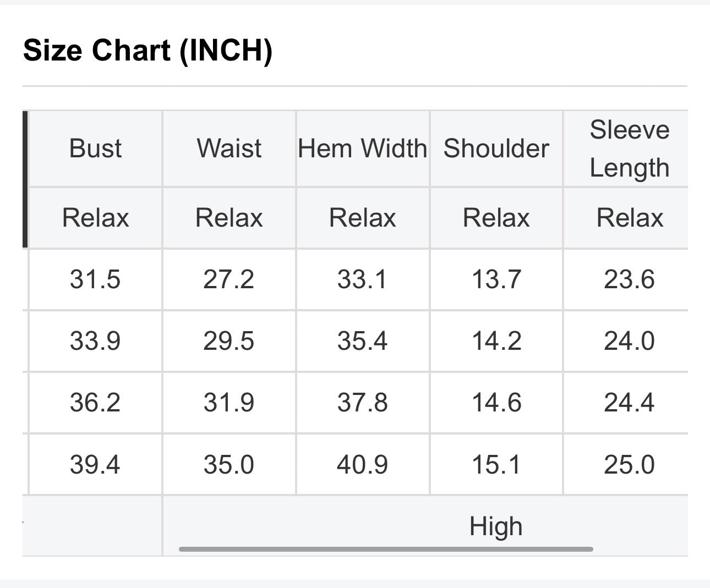
Task: Click the Relax label under Shoulder
Action: (x=496, y=218)
